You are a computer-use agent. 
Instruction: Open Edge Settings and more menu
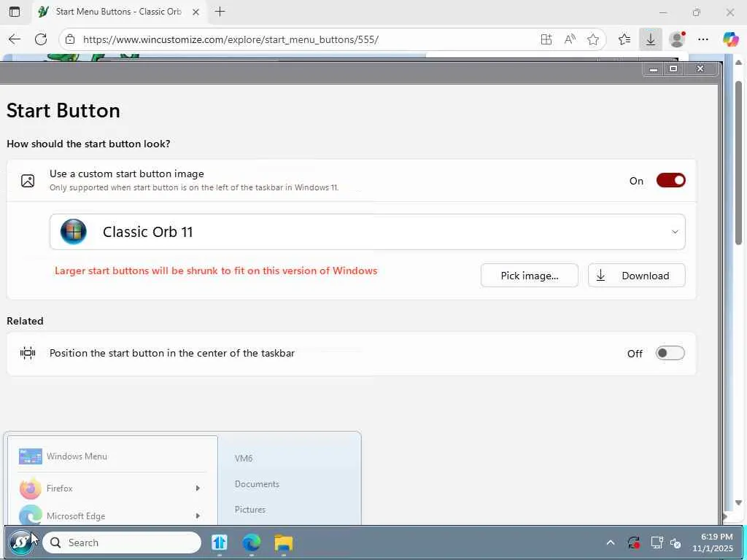(703, 39)
